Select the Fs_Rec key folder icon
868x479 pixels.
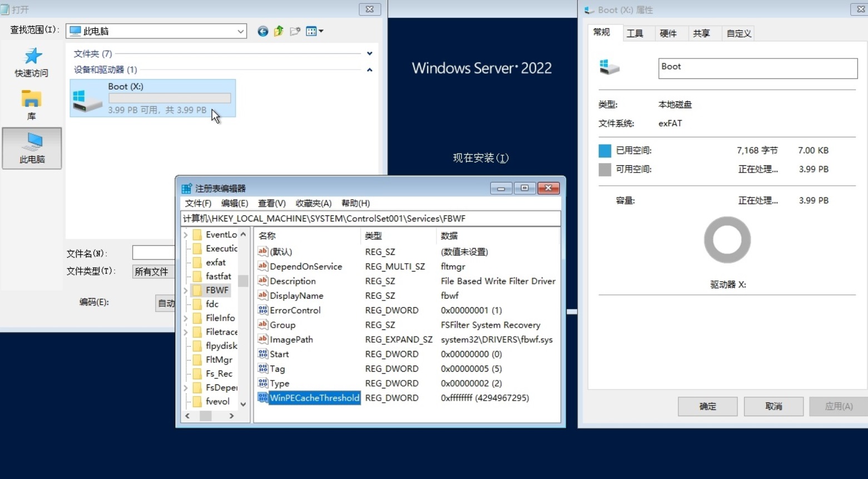[197, 373]
